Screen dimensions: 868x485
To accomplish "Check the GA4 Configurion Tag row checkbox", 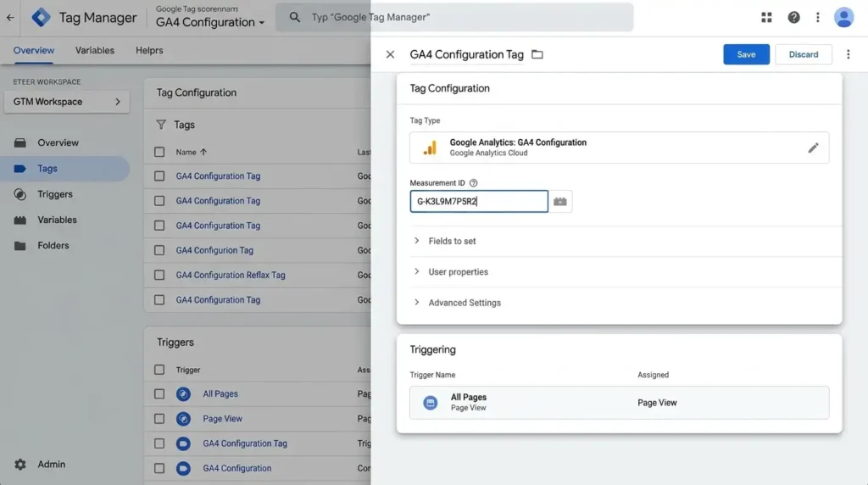I will point(159,250).
